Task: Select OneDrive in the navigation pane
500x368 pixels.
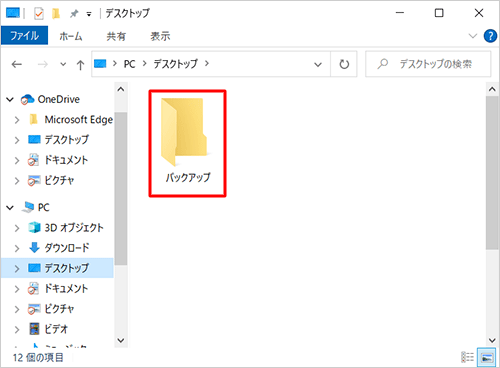Action: [59, 99]
